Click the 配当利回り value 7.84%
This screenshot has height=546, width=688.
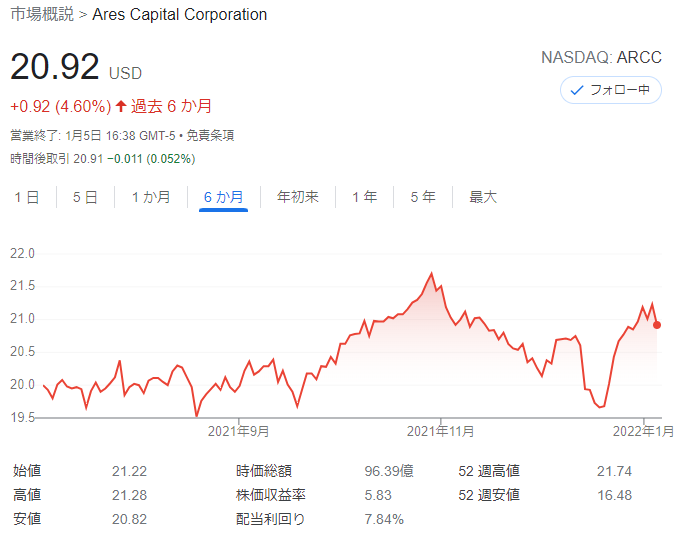384,520
